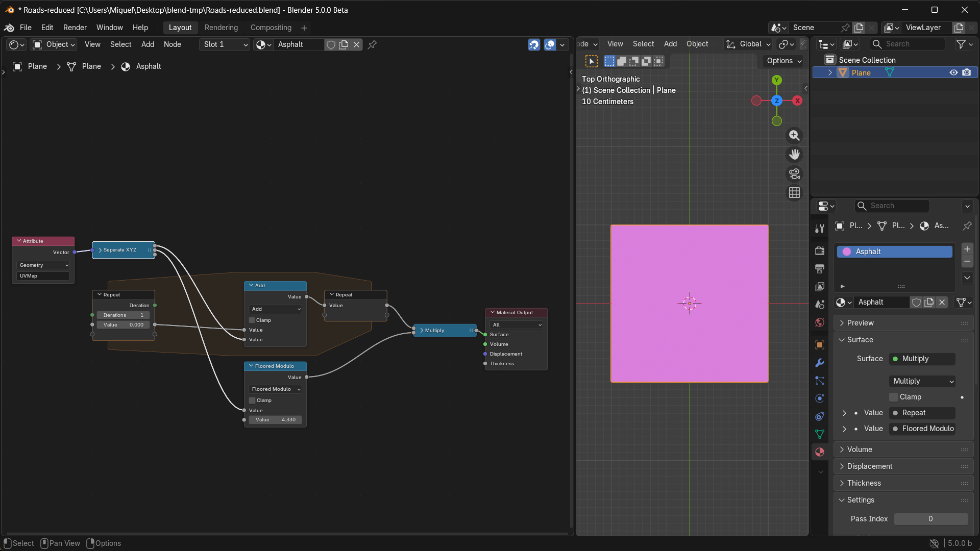Toggle Clamp checkbox on the Add node
Viewport: 980px width, 551px height.
point(252,320)
